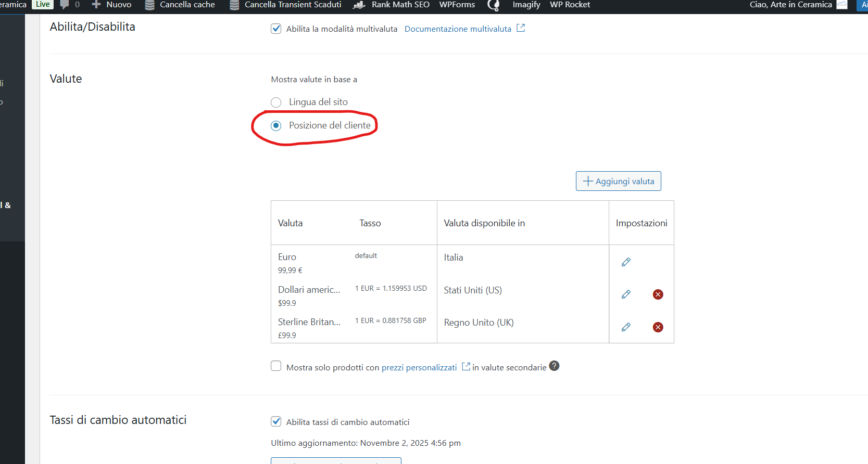This screenshot has height=464, width=868.
Task: Click the comments bubble icon in admin bar
Action: [x=65, y=5]
